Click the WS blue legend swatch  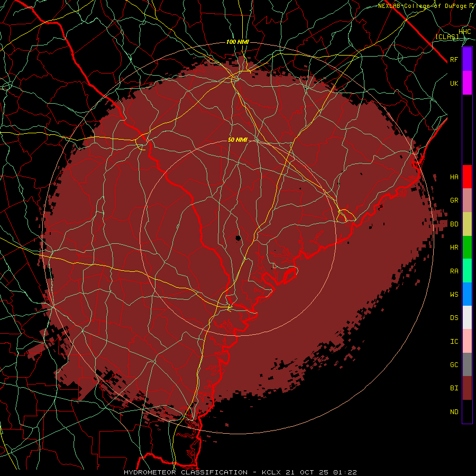(467, 294)
